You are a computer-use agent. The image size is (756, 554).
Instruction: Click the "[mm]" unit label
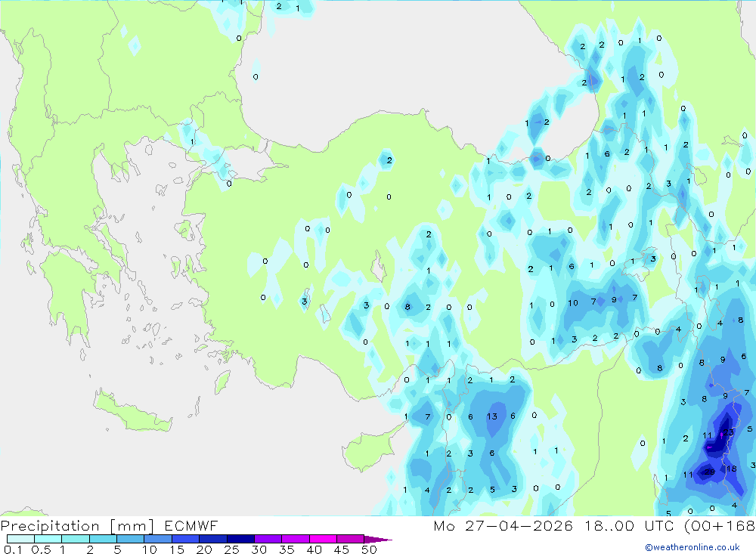click(x=132, y=526)
